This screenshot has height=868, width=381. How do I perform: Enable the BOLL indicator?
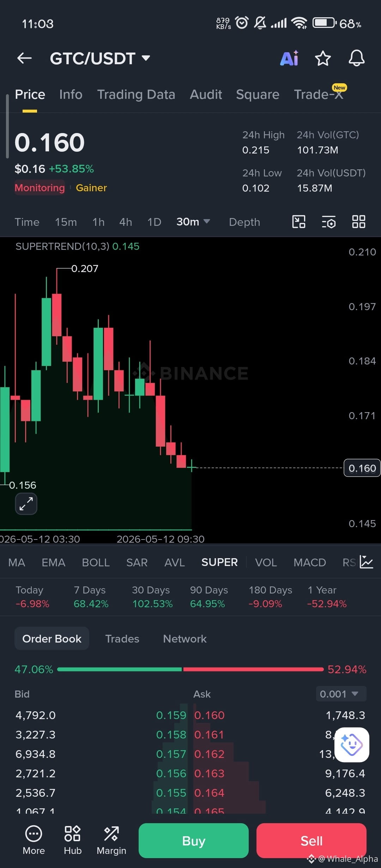point(96,562)
